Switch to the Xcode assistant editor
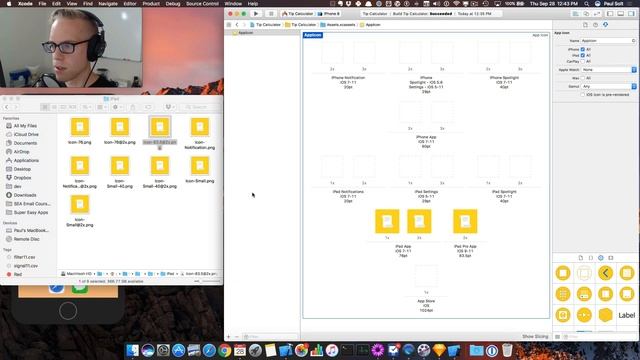 [586, 13]
